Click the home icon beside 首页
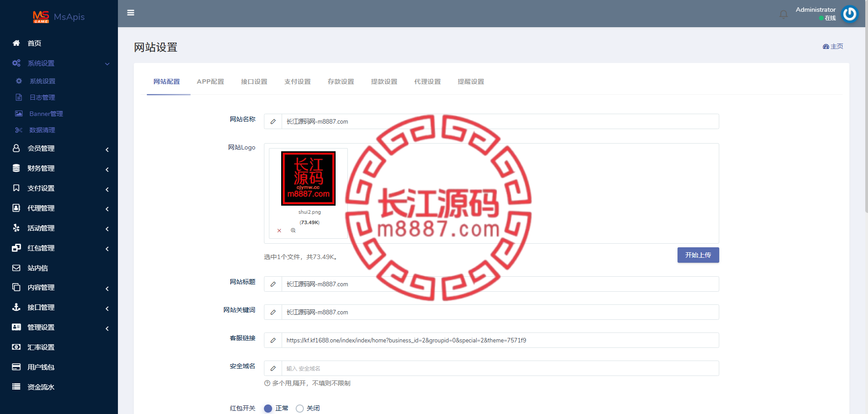This screenshot has width=868, height=414. 16,43
